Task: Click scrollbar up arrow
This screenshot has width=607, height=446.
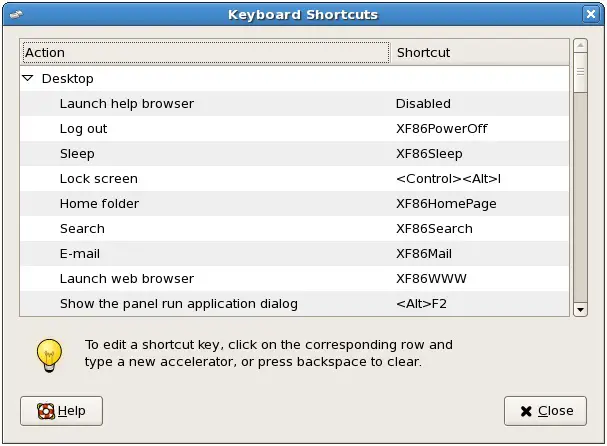Action: coord(580,46)
